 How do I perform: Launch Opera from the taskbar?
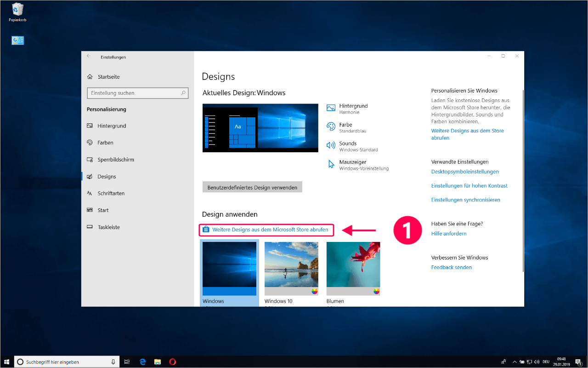172,362
